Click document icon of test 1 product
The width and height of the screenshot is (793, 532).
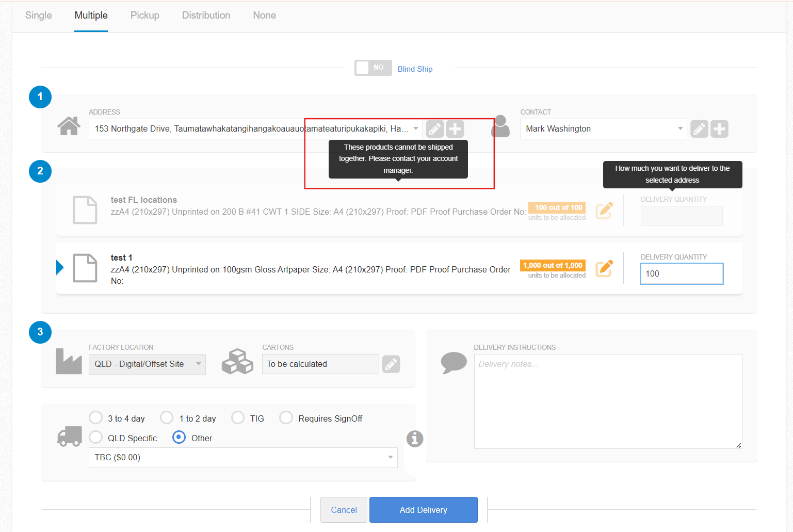tap(85, 268)
